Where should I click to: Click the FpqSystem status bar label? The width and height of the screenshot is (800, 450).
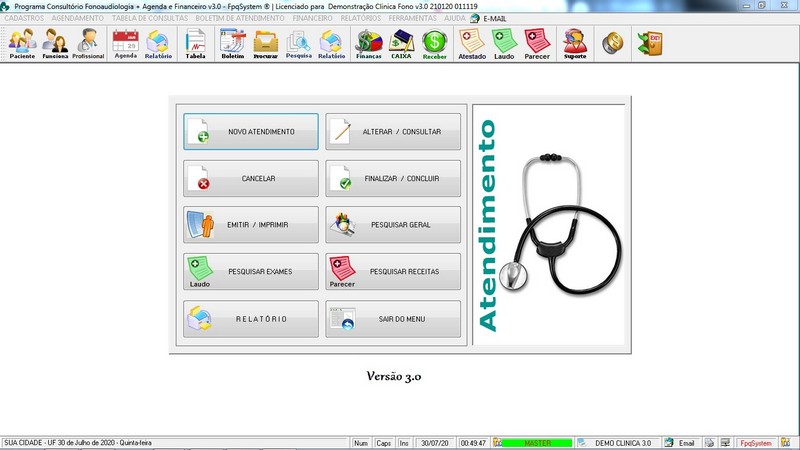point(756,443)
